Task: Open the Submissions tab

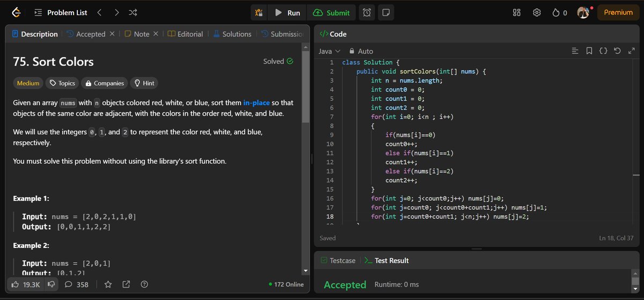Action: click(x=283, y=34)
